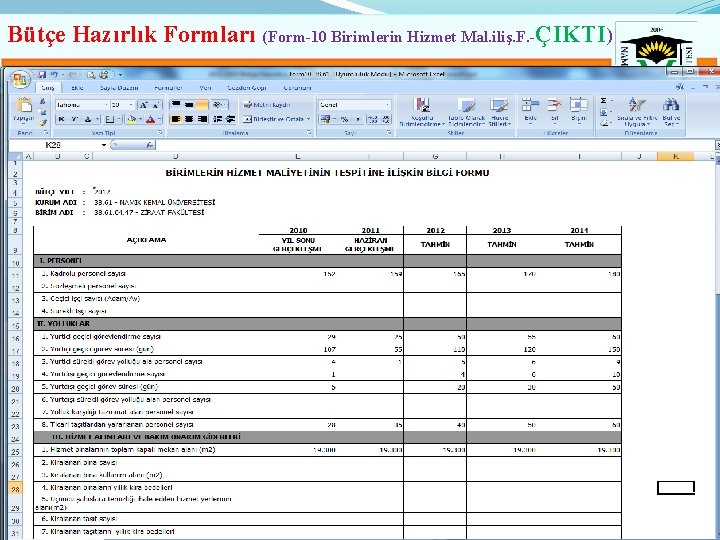Align cell contents to top
Image resolution: width=720 pixels, height=540 pixels.
click(175, 105)
